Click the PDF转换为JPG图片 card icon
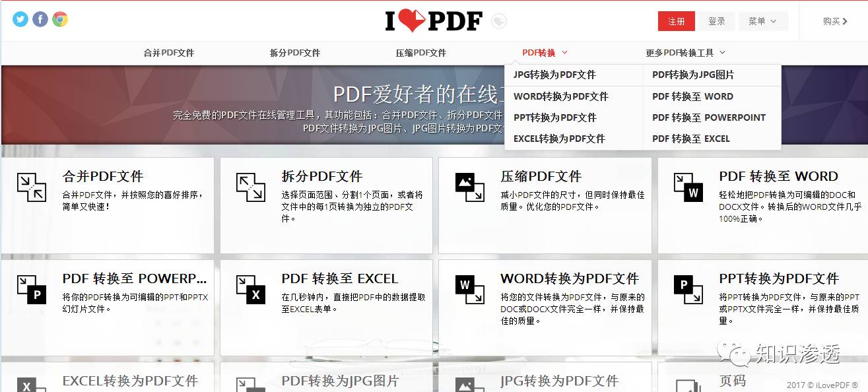The image size is (868, 392). pyautogui.click(x=251, y=385)
